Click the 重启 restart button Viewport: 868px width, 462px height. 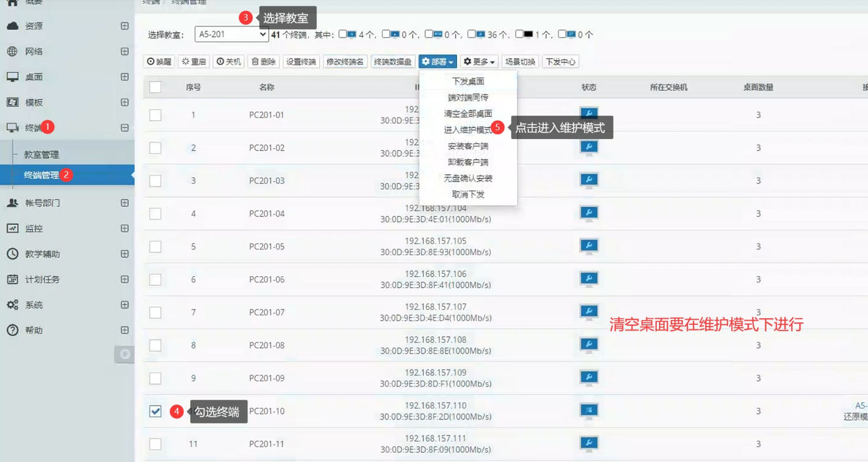coord(193,62)
